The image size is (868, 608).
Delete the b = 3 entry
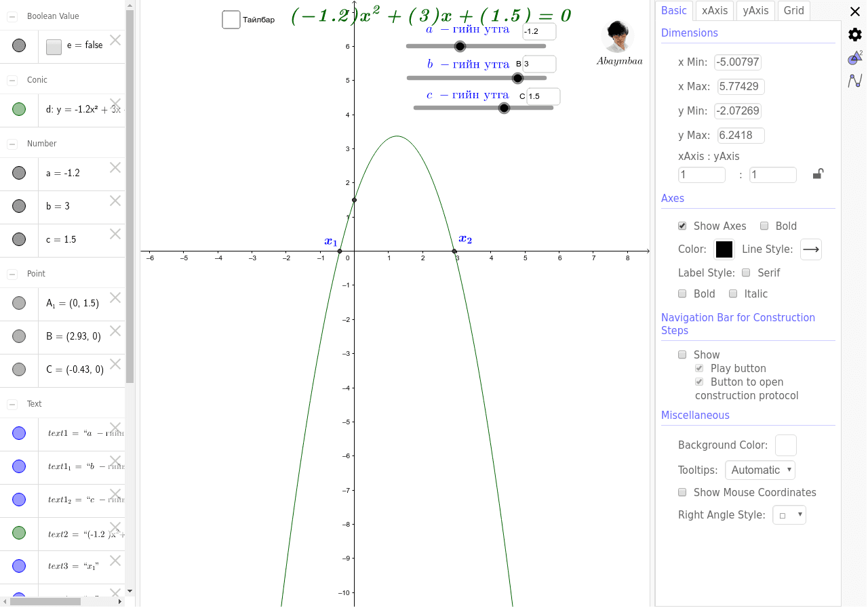click(x=115, y=201)
